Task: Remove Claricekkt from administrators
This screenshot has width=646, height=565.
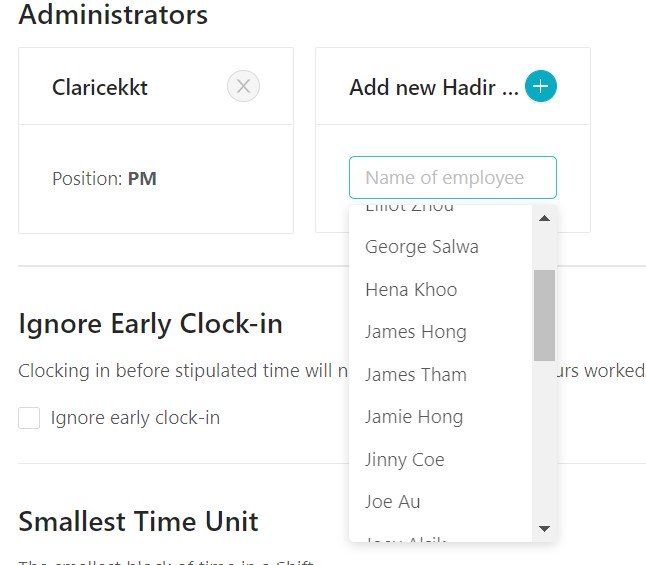Action: [243, 87]
